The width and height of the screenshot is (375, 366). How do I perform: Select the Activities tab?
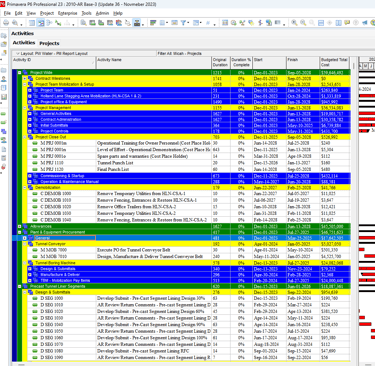pos(24,43)
